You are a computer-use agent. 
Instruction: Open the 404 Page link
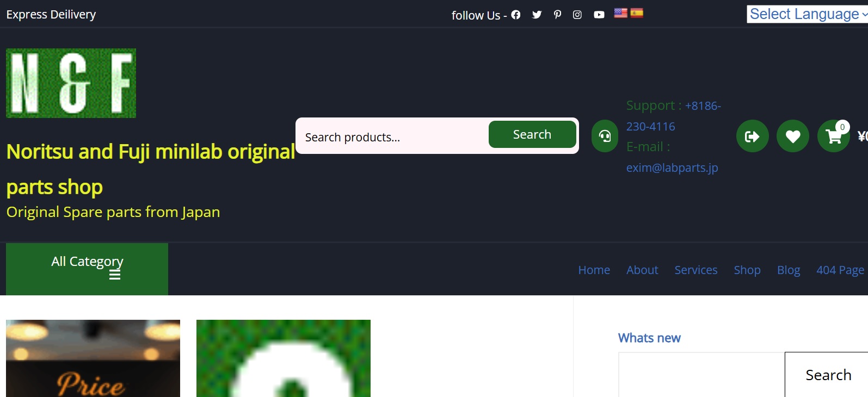point(840,270)
